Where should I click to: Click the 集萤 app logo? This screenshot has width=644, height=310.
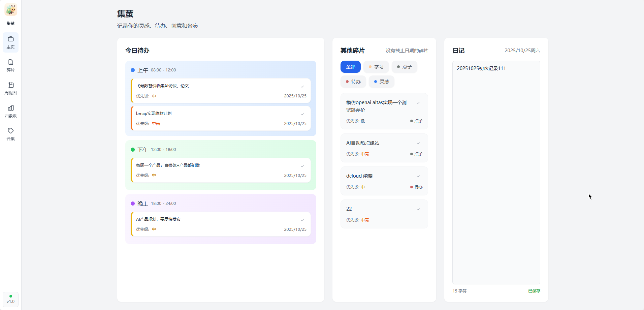[x=10, y=10]
